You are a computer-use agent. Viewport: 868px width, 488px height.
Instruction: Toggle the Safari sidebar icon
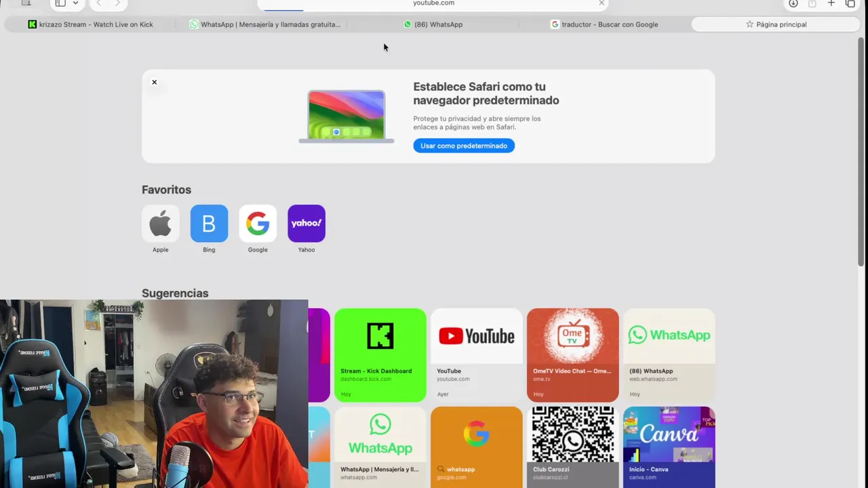pos(60,3)
